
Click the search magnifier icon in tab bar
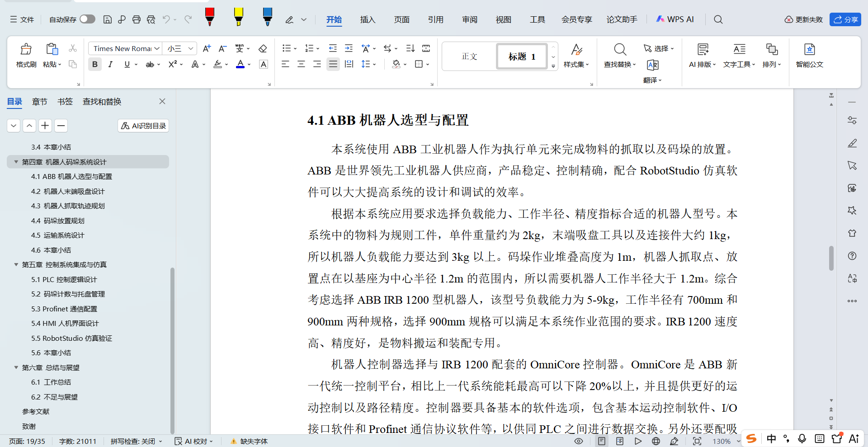click(x=718, y=19)
